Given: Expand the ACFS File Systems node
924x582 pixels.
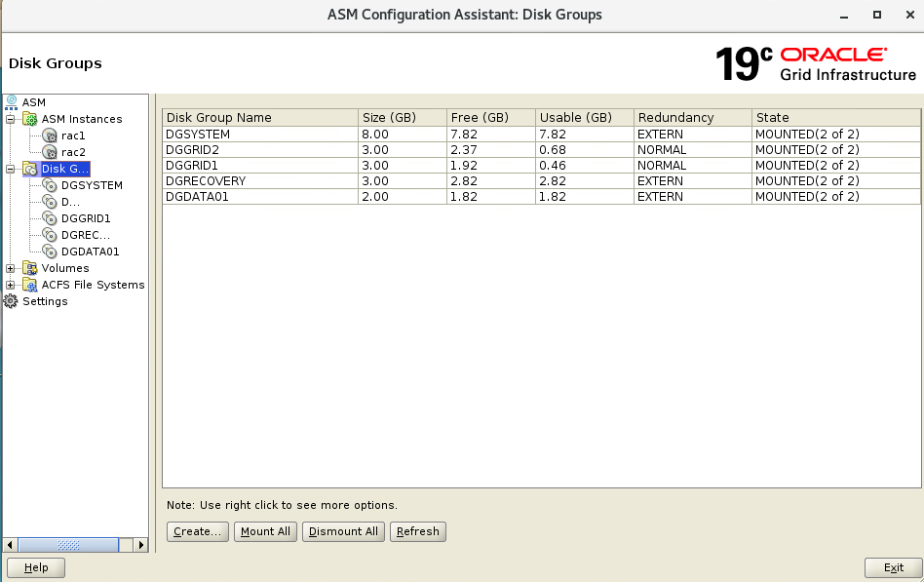Looking at the screenshot, I should (11, 285).
